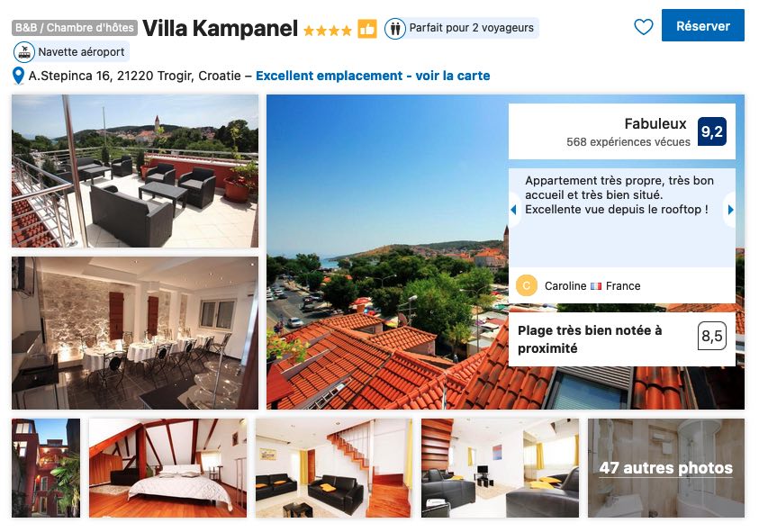Click the 8,5 beach rating badge
This screenshot has width=759, height=532.
click(x=711, y=336)
